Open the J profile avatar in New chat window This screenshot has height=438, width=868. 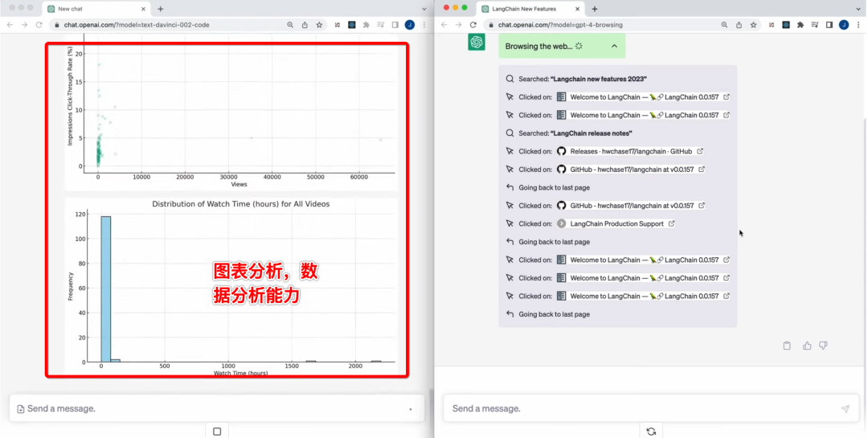click(410, 25)
